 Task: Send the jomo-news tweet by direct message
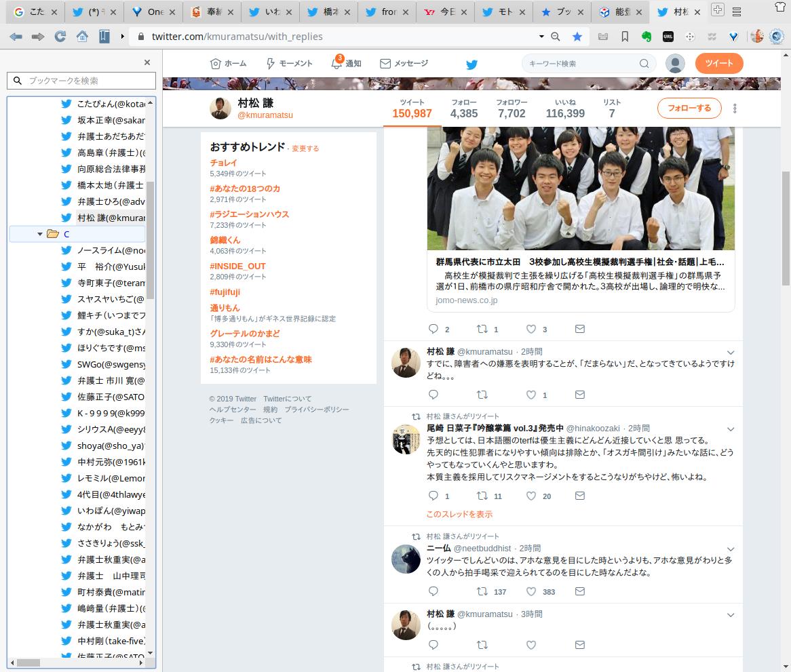pyautogui.click(x=580, y=329)
